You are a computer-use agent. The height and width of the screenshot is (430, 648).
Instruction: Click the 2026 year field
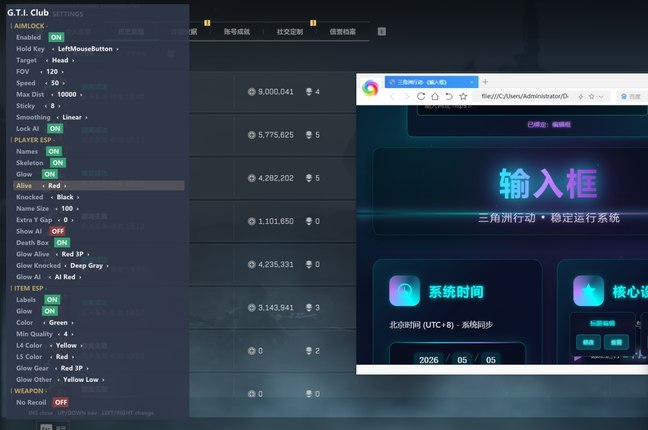click(429, 360)
